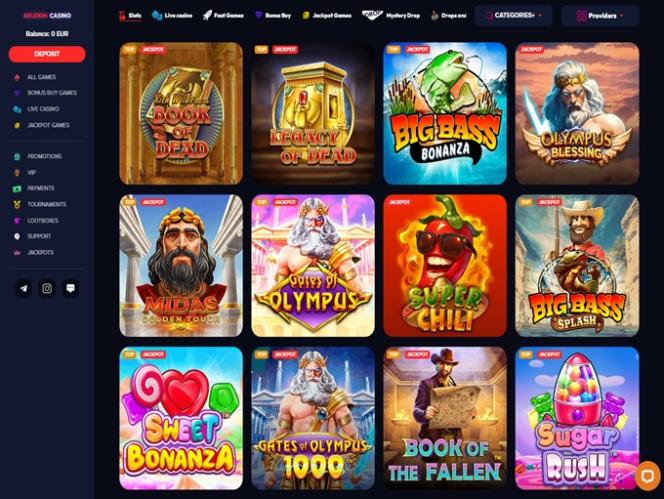Launch the Book of Dead game
The image size is (664, 499).
(x=181, y=114)
